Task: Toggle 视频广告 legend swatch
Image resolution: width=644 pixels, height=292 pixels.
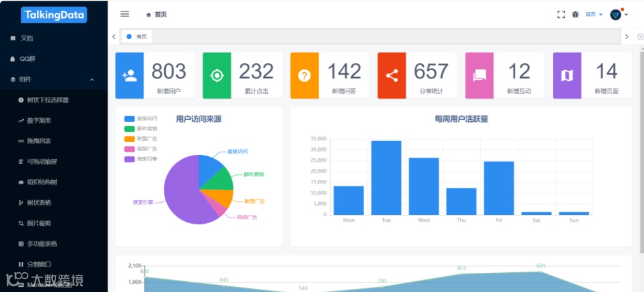Action: tap(129, 149)
